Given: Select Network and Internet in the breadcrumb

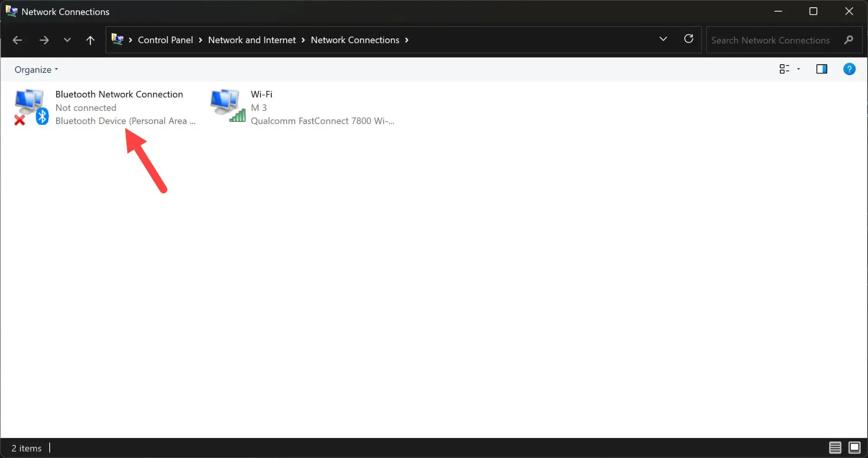Looking at the screenshot, I should pos(252,40).
